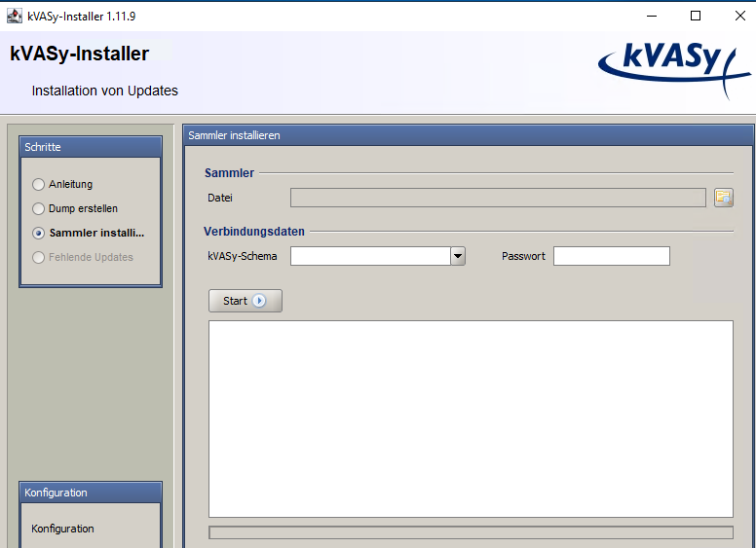756x548 pixels.
Task: Click inside the empty log output area
Action: [x=471, y=419]
